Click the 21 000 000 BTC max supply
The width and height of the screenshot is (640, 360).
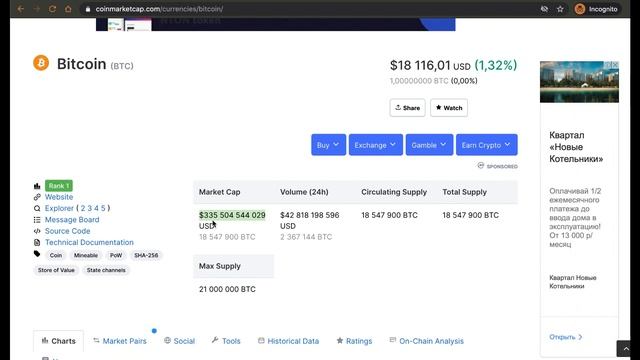pyautogui.click(x=227, y=289)
